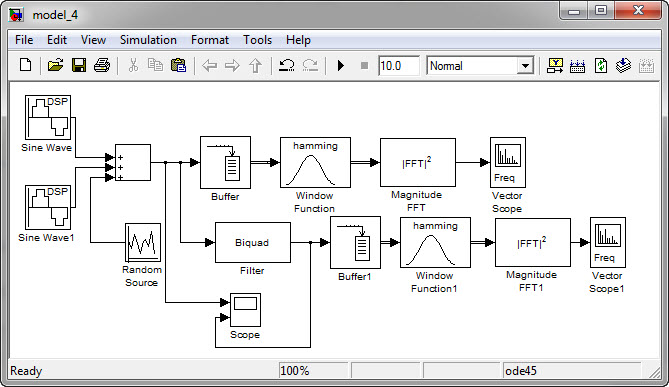
Task: Open a model with the folder icon
Action: (x=55, y=66)
